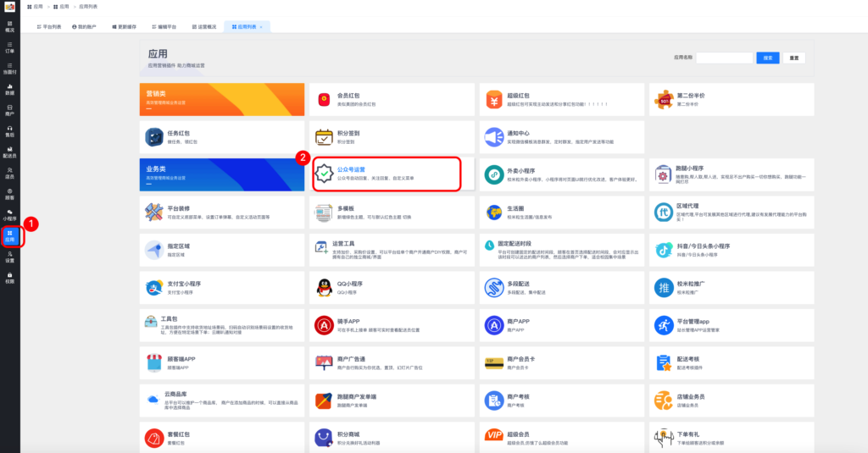
Task: Click the 超级会员 VIP icon
Action: [493, 438]
